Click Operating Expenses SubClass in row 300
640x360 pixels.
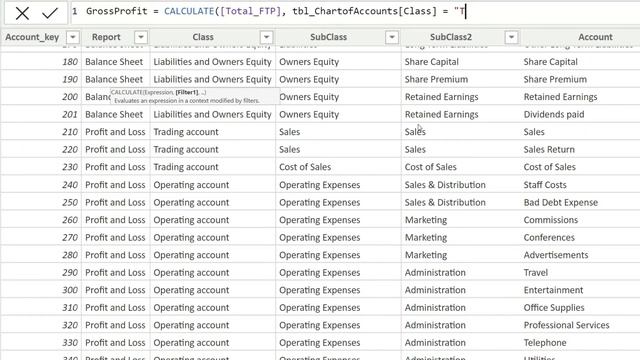320,290
